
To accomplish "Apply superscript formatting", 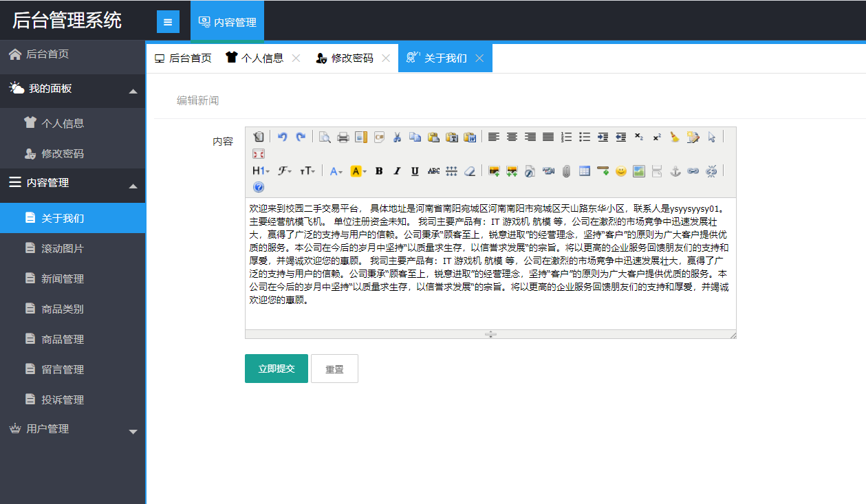I will click(657, 137).
